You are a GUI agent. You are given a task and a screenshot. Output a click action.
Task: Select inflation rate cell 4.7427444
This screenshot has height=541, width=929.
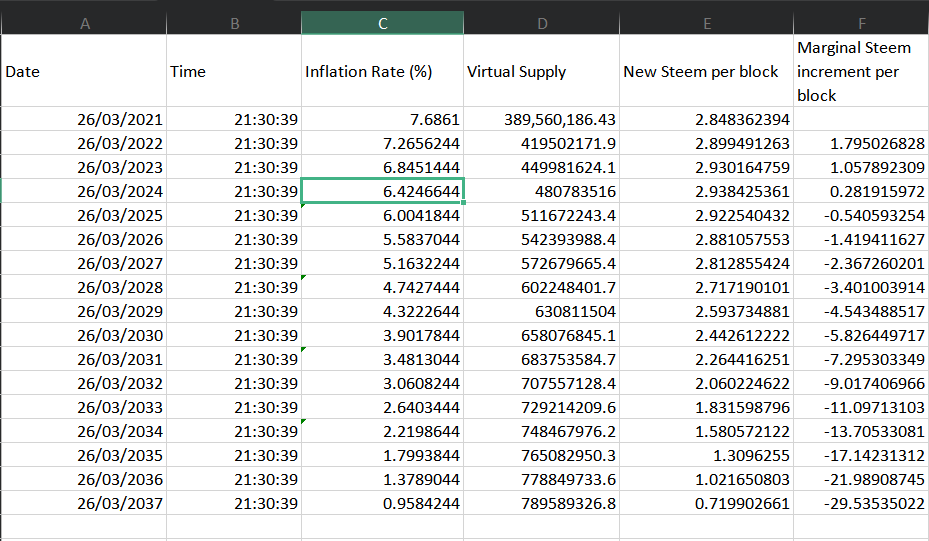pos(382,287)
